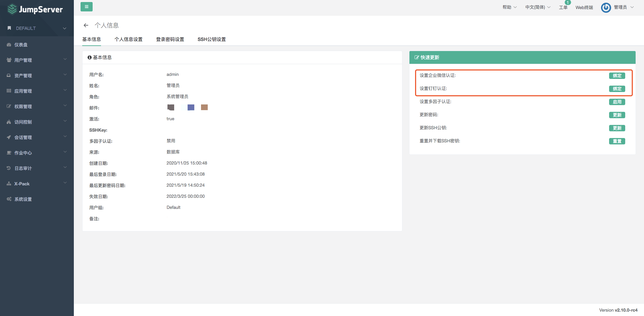Click the 会话管理 rocket icon
The width and height of the screenshot is (644, 316).
(9, 137)
